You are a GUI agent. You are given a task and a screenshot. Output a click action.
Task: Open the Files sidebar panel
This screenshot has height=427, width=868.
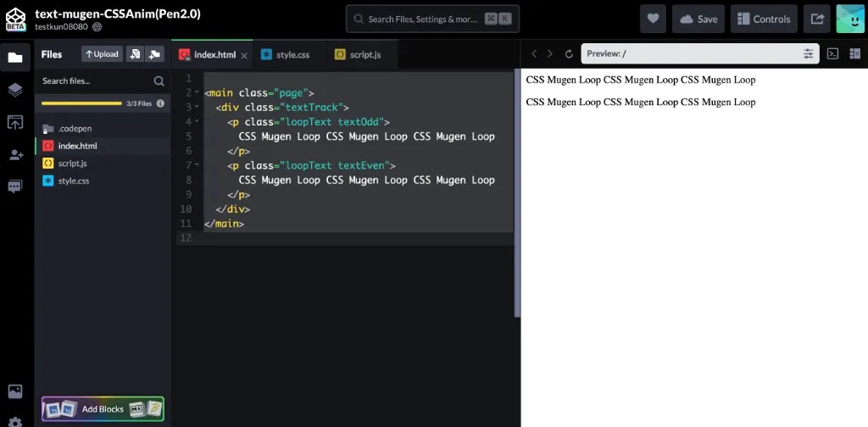coord(15,58)
